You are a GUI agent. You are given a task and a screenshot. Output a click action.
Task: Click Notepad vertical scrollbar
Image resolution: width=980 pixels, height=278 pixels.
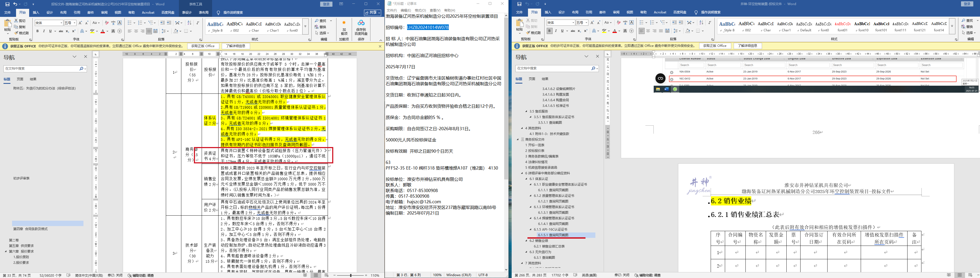(506, 143)
